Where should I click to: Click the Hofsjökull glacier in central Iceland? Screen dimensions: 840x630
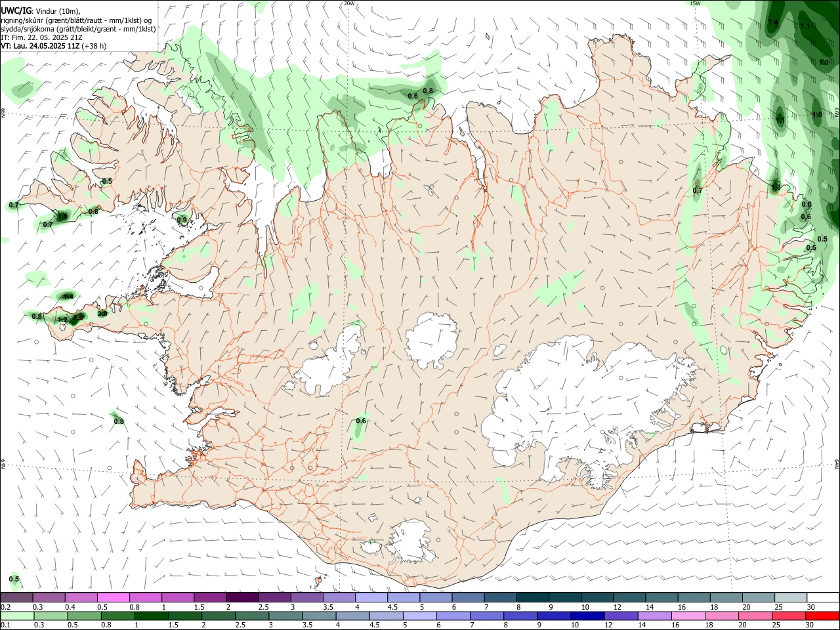point(431,340)
